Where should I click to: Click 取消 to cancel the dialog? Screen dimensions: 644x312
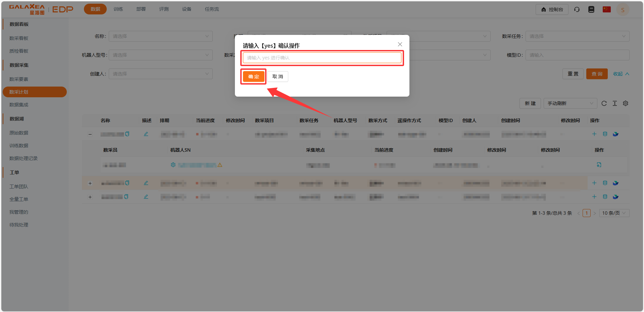tap(278, 76)
